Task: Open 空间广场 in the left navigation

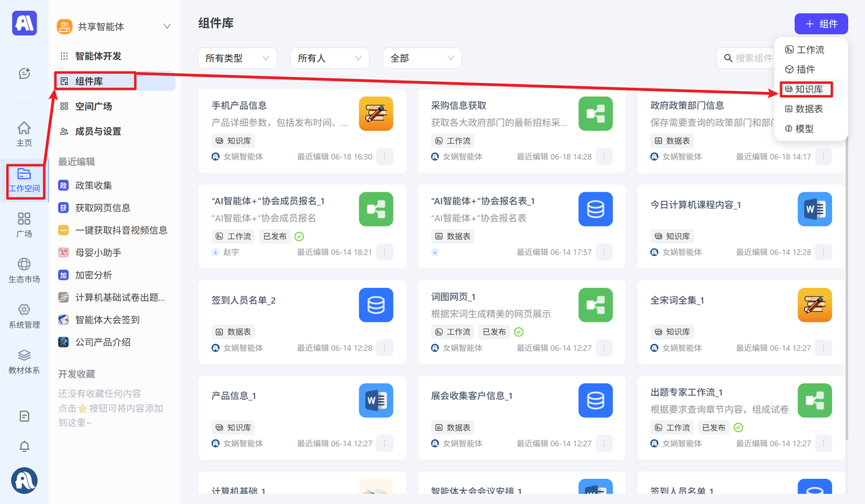Action: pos(93,106)
